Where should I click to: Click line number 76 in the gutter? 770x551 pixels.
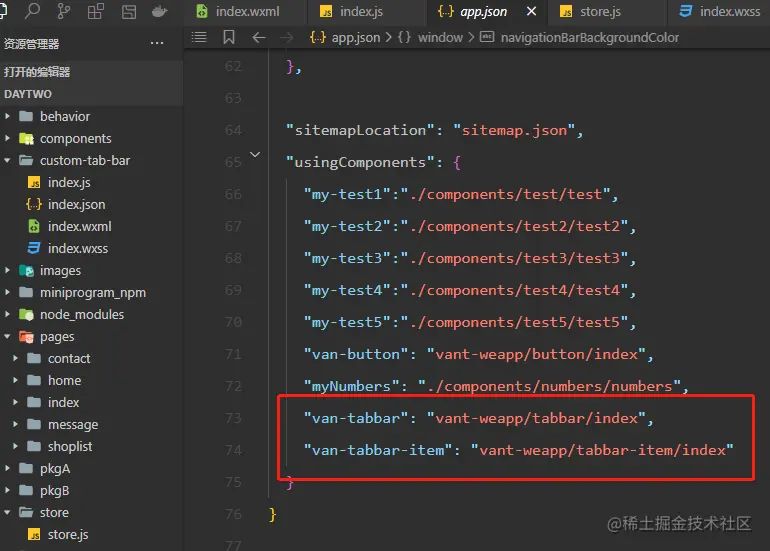[x=233, y=514]
